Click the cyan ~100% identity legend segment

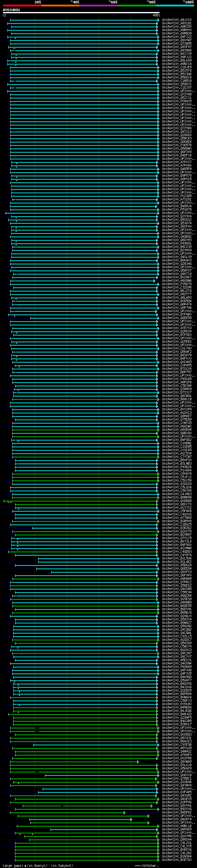[x=175, y=6]
